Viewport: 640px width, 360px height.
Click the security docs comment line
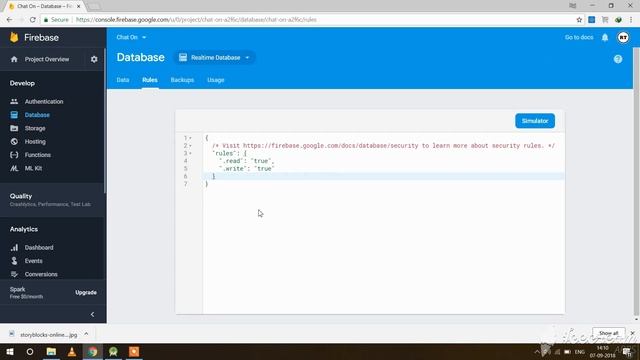383,146
